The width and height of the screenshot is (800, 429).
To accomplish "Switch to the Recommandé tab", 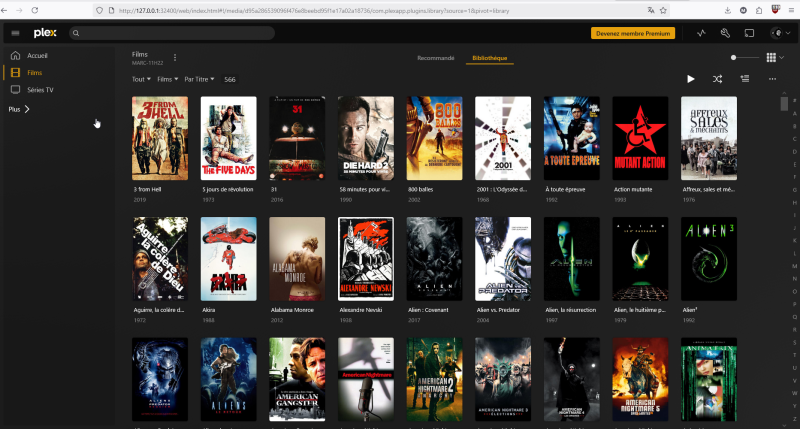I will coord(436,58).
